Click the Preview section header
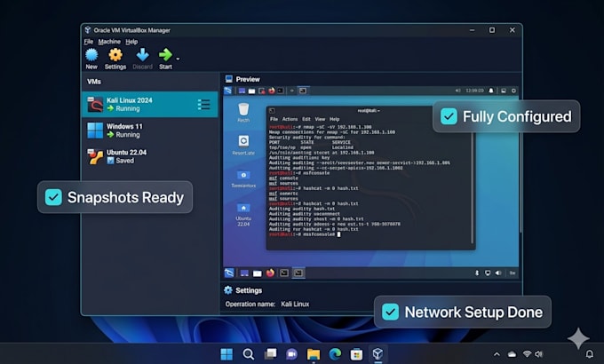 [x=248, y=79]
